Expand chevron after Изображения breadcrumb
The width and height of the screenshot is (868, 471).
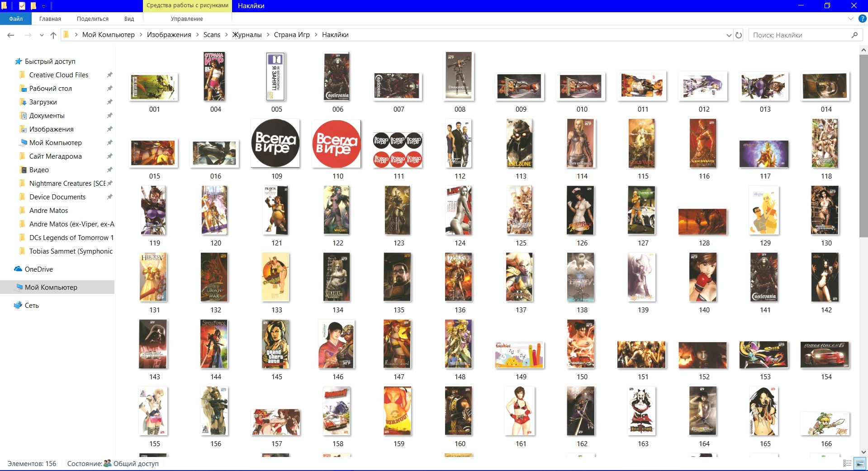point(197,35)
